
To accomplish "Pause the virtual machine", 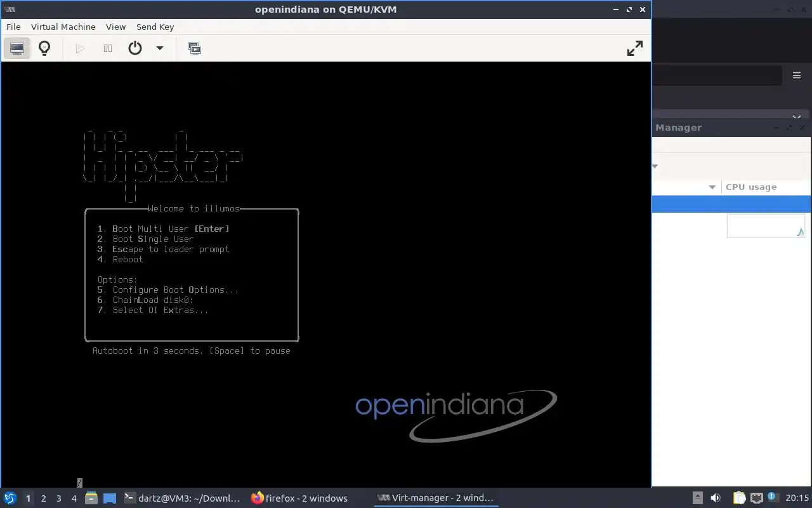I will point(108,48).
